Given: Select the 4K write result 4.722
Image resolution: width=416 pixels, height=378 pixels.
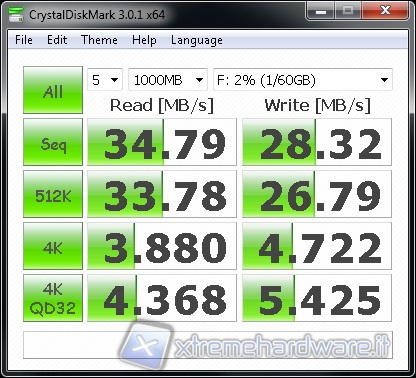Looking at the screenshot, I should (317, 246).
